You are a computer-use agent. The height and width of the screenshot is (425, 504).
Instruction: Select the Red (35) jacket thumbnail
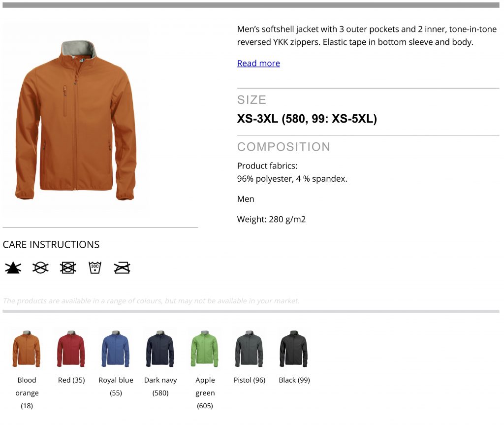71,349
